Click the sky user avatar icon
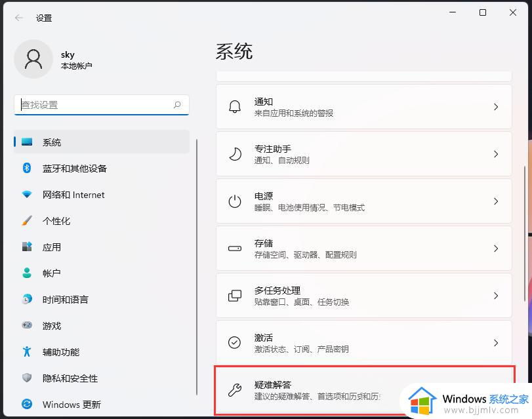The width and height of the screenshot is (532, 419). 33,59
